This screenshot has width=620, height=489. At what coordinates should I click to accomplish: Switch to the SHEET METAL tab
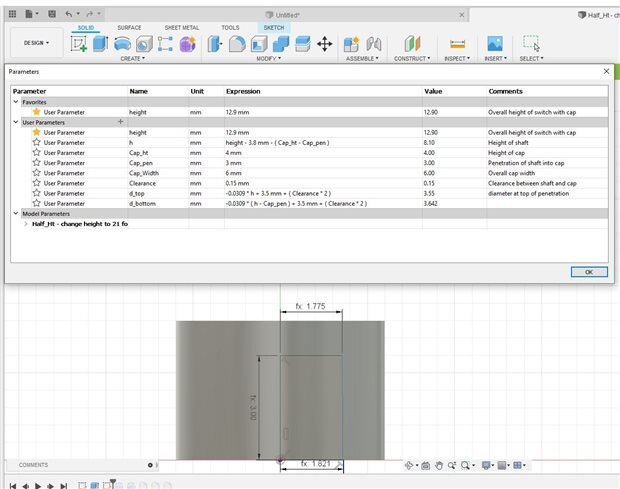click(180, 27)
